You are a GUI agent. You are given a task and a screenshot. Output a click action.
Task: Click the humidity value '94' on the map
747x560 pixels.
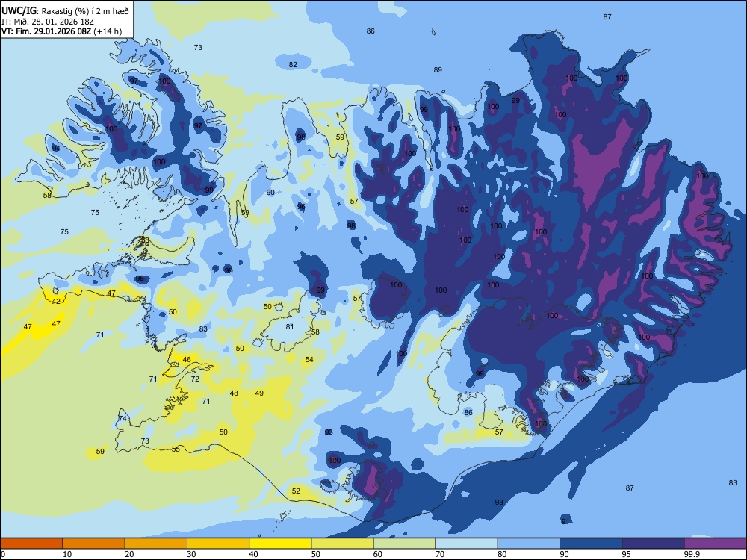(x=56, y=148)
